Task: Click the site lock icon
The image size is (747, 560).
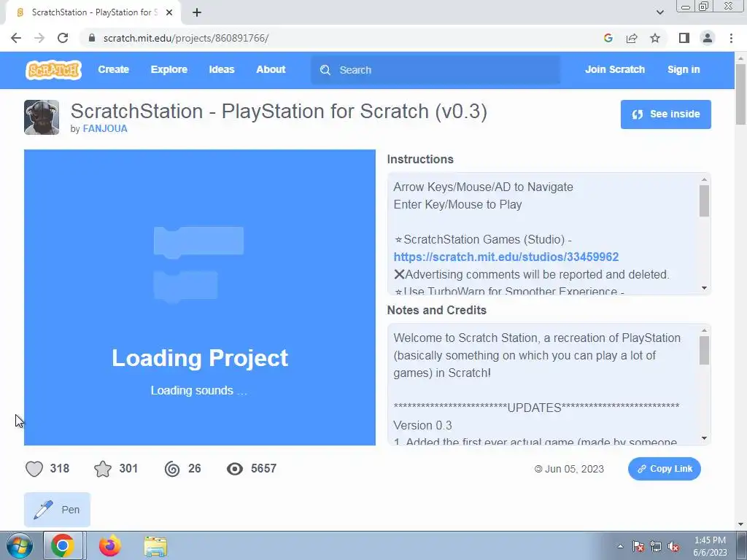Action: point(92,38)
